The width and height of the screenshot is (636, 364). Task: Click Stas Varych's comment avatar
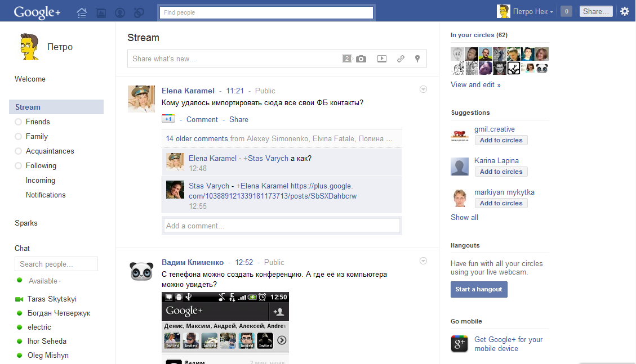(x=175, y=190)
